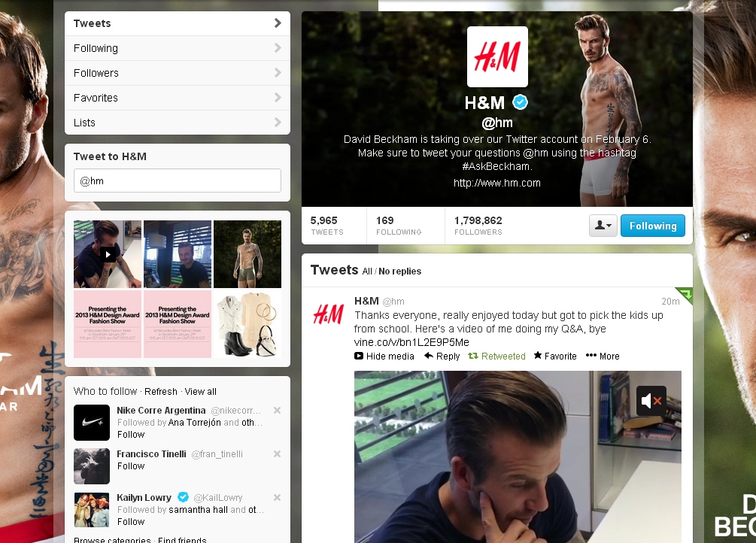
Task: Open the Kailyn Lowry profile name
Action: point(144,498)
